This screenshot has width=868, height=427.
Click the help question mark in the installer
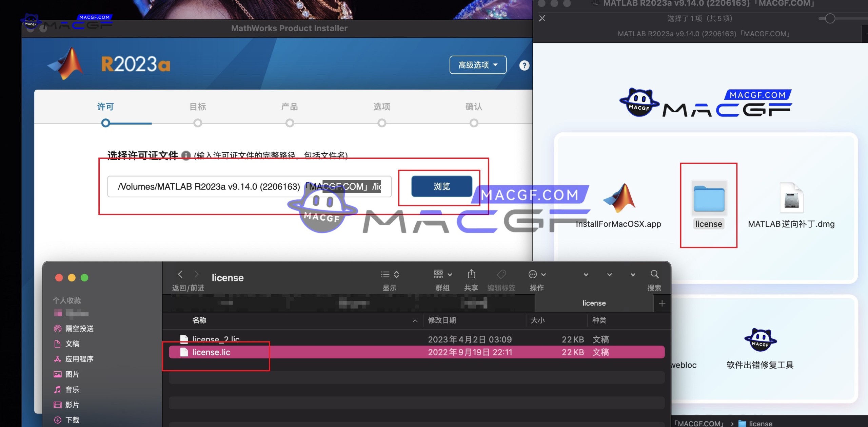[524, 66]
